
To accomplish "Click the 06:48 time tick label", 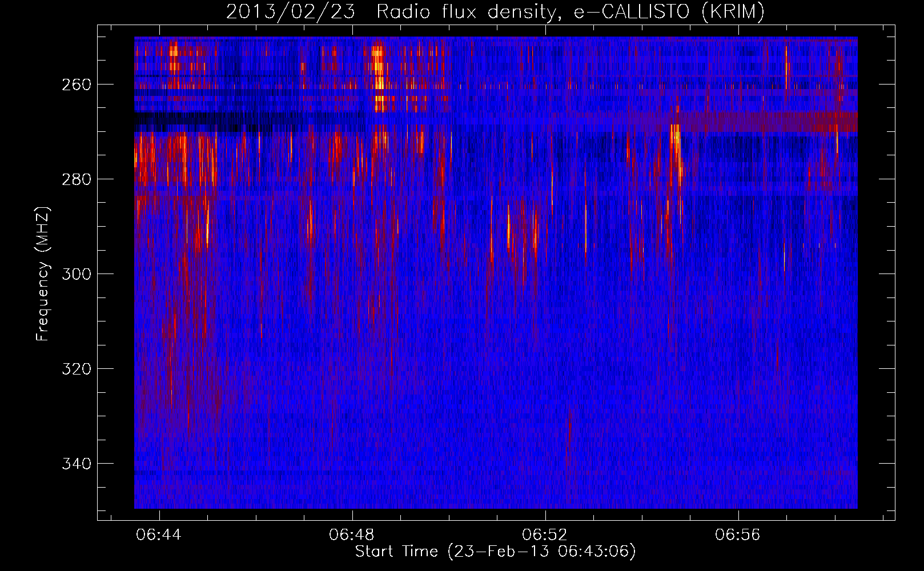I will (x=352, y=535).
